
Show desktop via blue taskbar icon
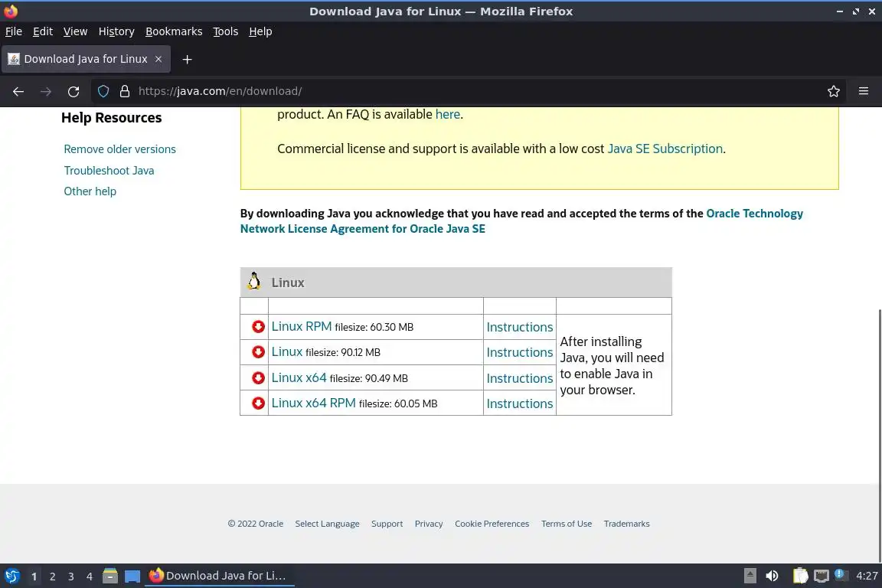pyautogui.click(x=132, y=577)
